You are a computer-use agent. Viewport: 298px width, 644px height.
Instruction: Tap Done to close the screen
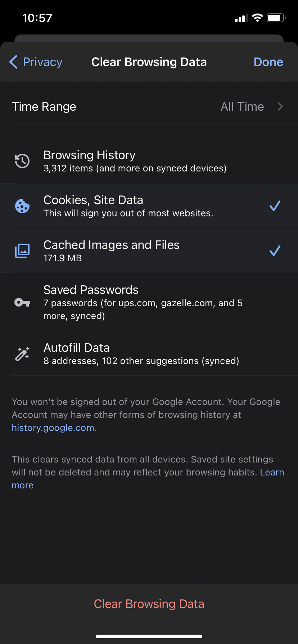268,62
